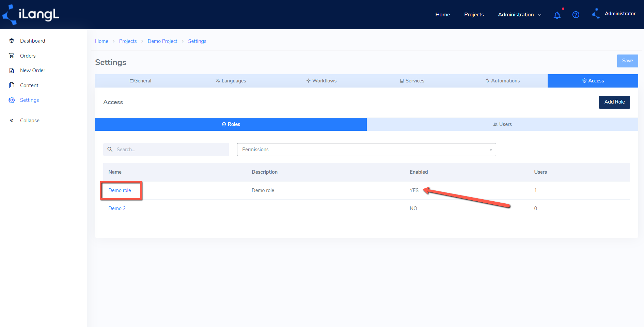Click Home in the breadcrumb
This screenshot has height=327, width=644.
[x=101, y=41]
